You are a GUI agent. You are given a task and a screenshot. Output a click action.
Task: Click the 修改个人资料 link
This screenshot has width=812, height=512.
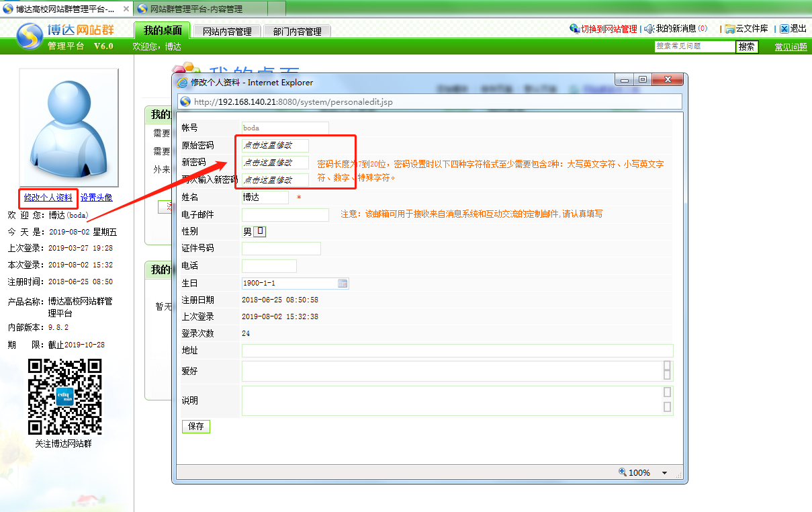click(48, 198)
